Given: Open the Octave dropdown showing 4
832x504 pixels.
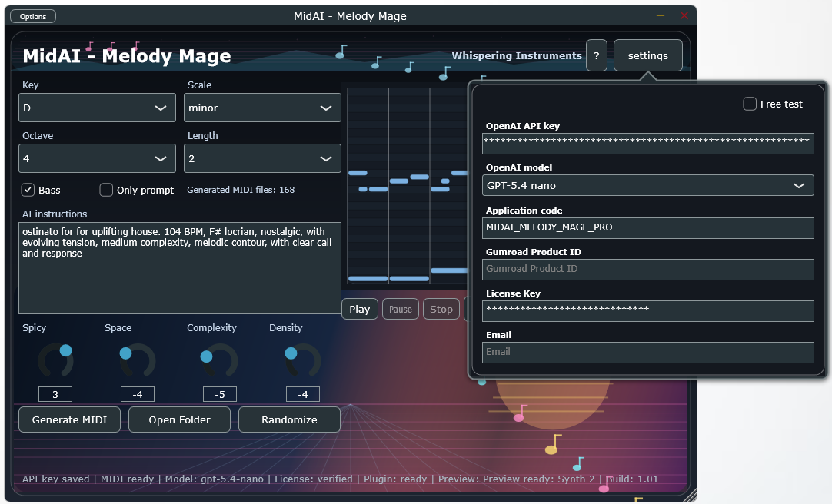Looking at the screenshot, I should [x=97, y=158].
